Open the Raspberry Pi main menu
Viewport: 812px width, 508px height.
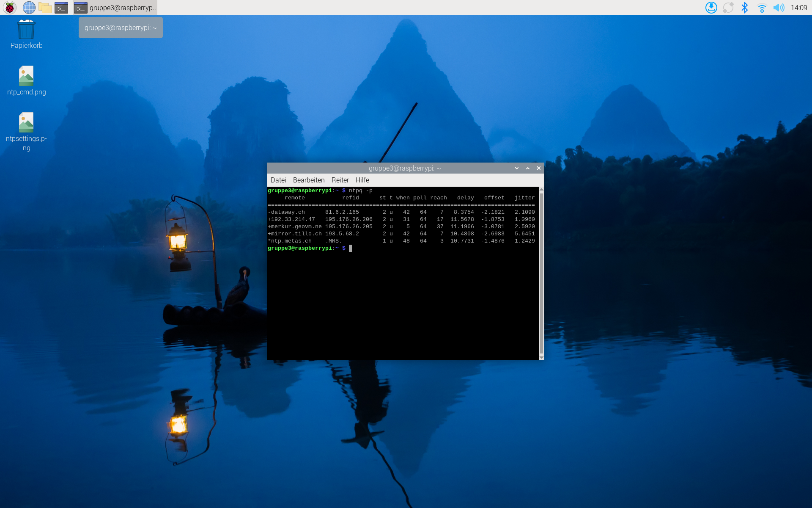click(x=9, y=8)
